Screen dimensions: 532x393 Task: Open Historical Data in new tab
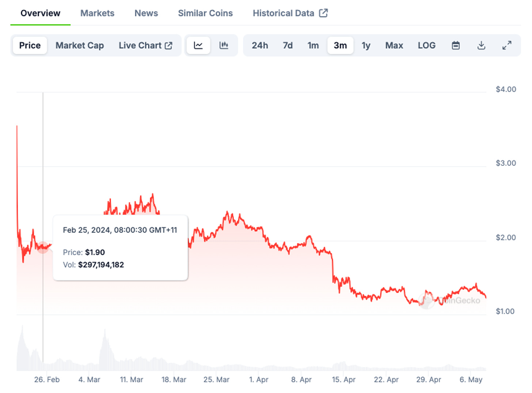(290, 13)
